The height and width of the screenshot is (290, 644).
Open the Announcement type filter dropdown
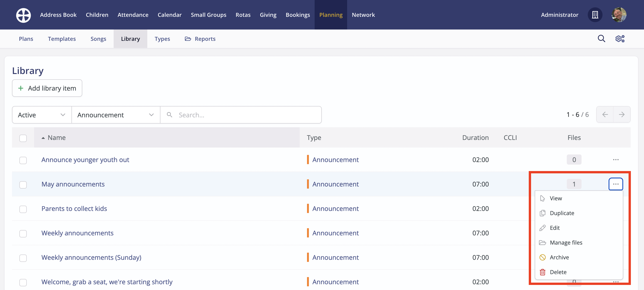(115, 115)
